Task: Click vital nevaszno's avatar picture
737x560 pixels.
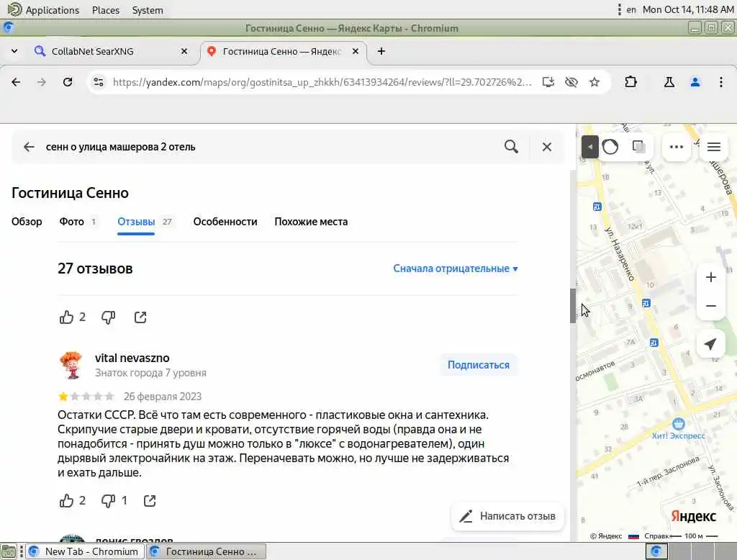Action: (71, 365)
